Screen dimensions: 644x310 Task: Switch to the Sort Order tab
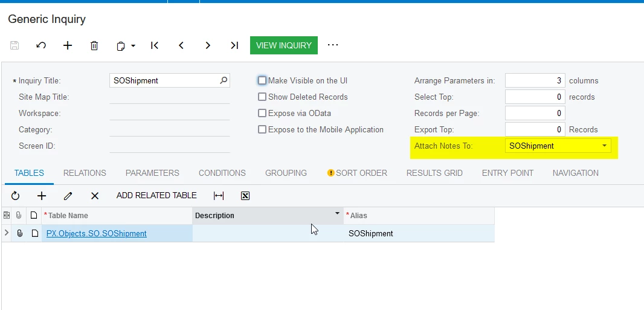[x=361, y=173]
